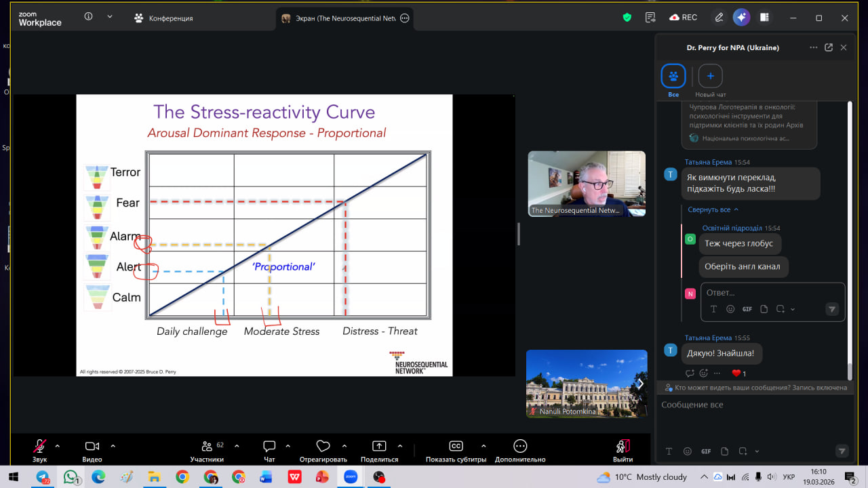The image size is (868, 488).
Task: Click the green security shield icon
Action: 627,18
